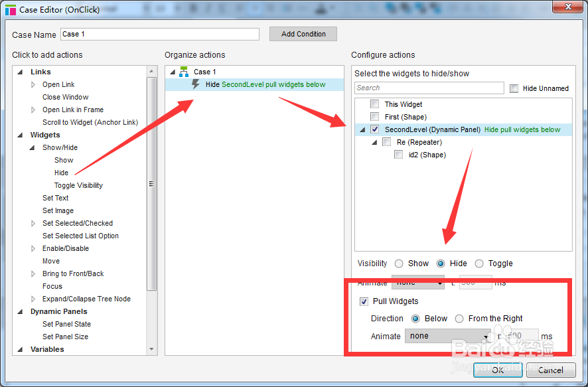Collapse the Re (Repeater) node
The width and height of the screenshot is (588, 387).
click(374, 143)
